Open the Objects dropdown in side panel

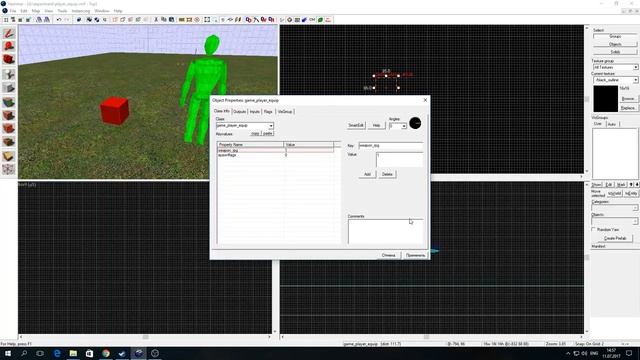click(635, 221)
